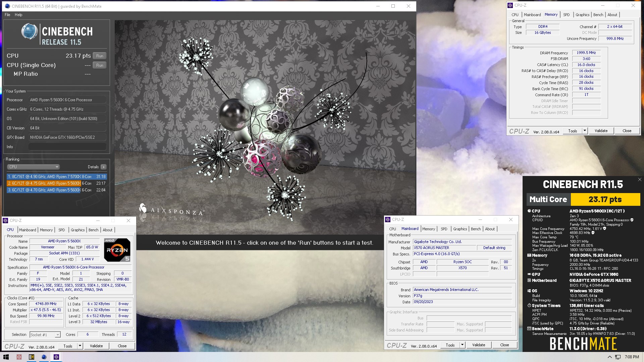Click the AMD Ryzen 5 logo in CPU-Z
Viewport: 644px width, 362px height.
[x=117, y=250]
